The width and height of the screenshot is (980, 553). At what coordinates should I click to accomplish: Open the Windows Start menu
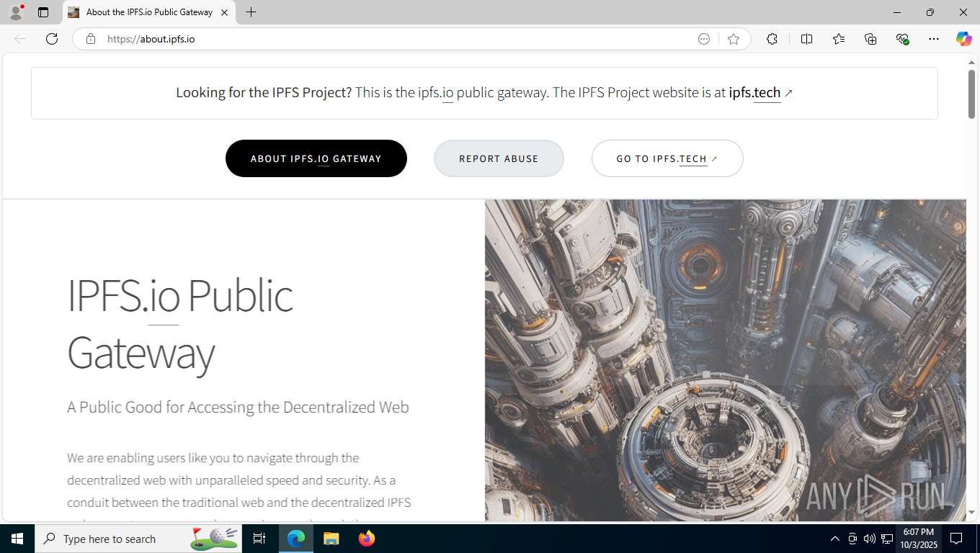[17, 539]
